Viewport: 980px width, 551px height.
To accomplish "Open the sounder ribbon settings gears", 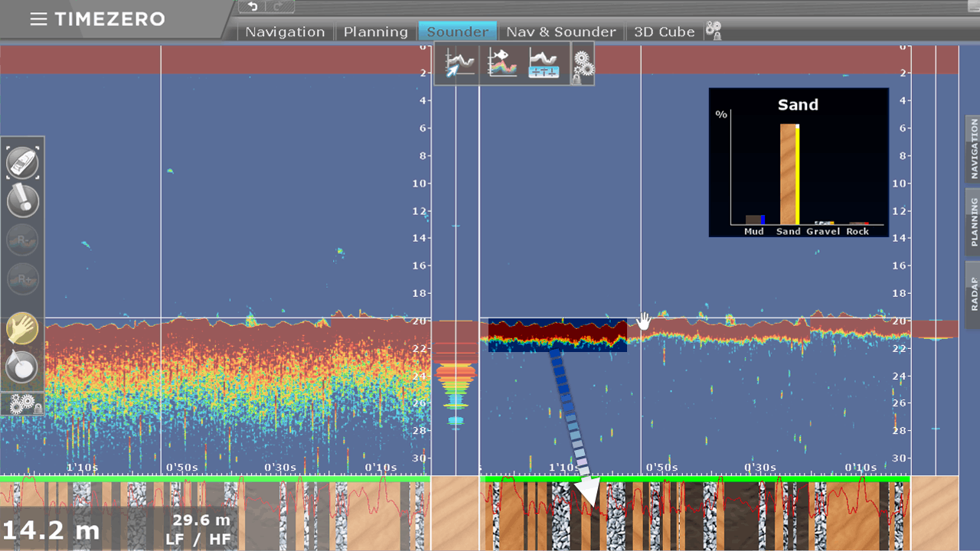I will (583, 65).
